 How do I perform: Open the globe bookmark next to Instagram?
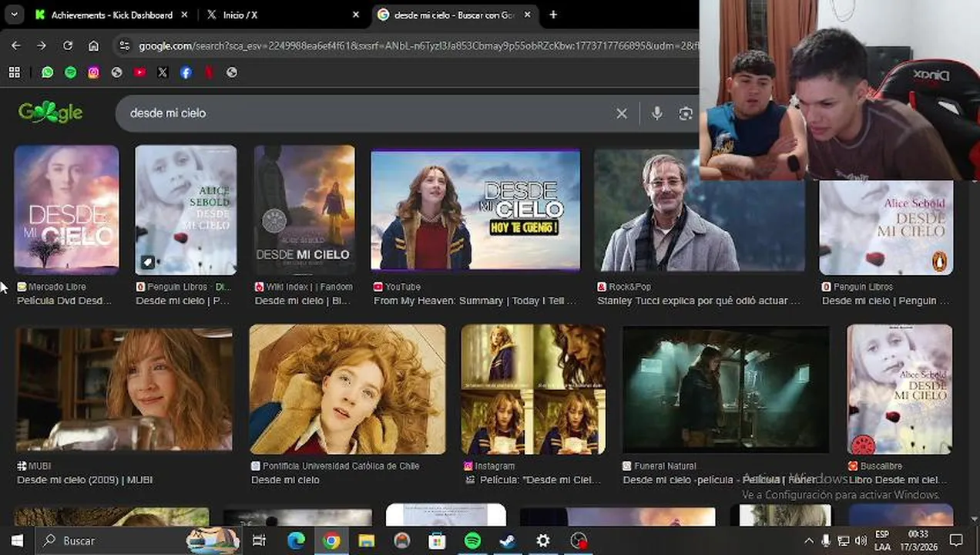click(117, 72)
